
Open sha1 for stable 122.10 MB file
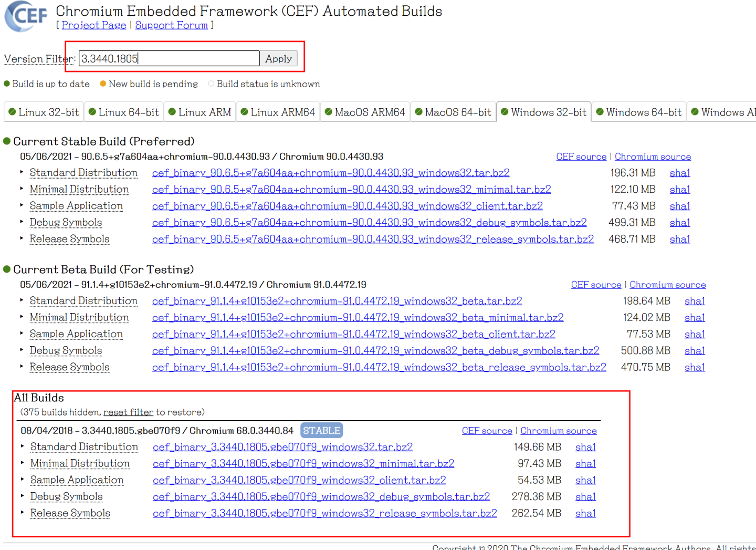point(680,189)
